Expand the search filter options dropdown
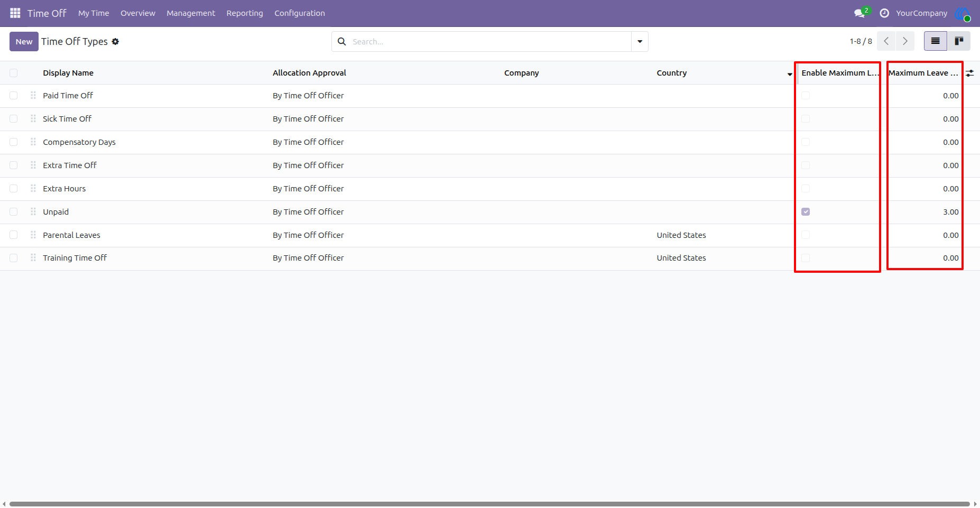Viewport: 980px width, 508px height. [640, 41]
